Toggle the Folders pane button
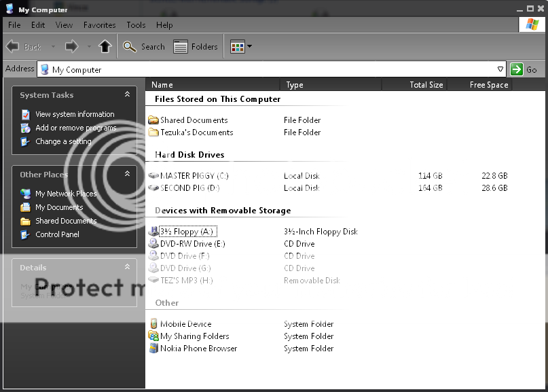 196,47
